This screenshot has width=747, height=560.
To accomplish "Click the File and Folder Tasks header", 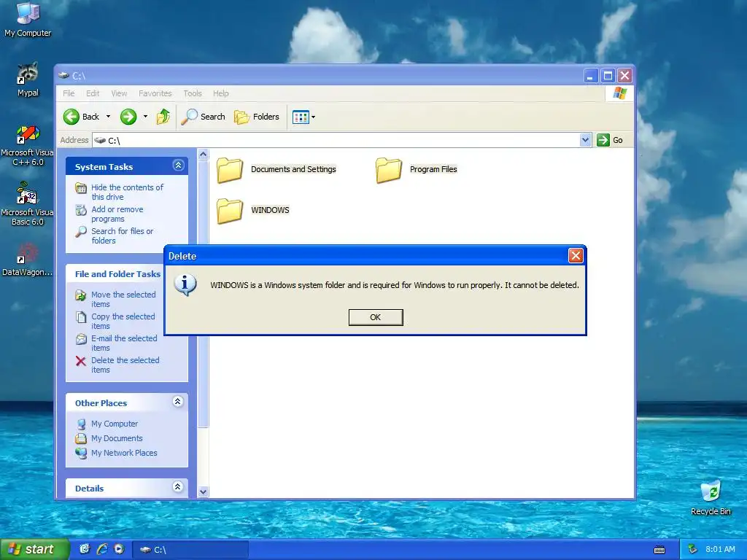I will click(117, 274).
